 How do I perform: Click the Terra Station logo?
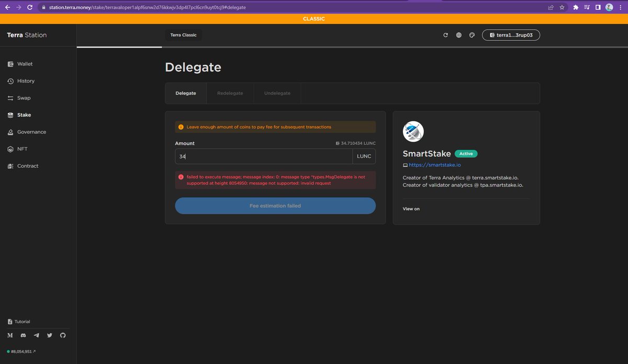pyautogui.click(x=27, y=35)
